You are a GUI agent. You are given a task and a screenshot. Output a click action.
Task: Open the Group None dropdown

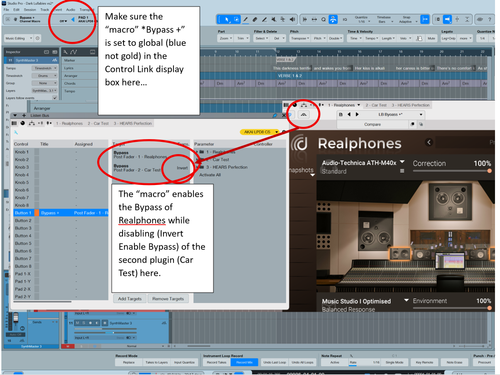tap(45, 83)
